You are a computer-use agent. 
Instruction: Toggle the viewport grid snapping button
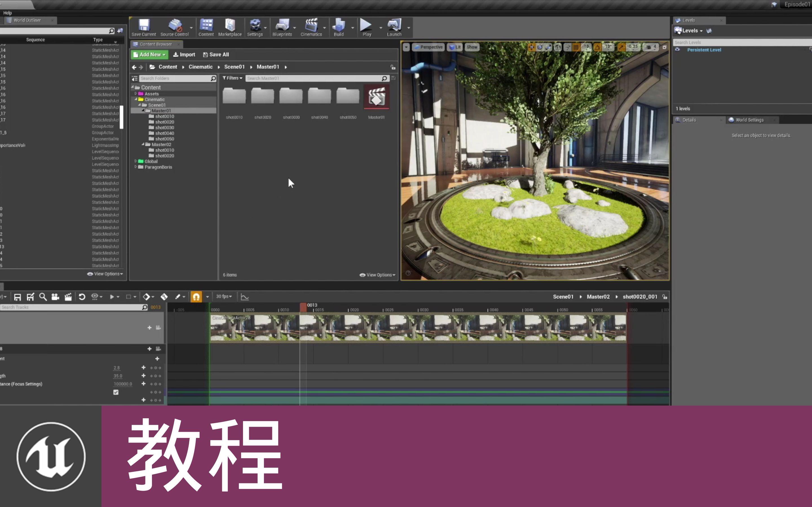(x=576, y=47)
